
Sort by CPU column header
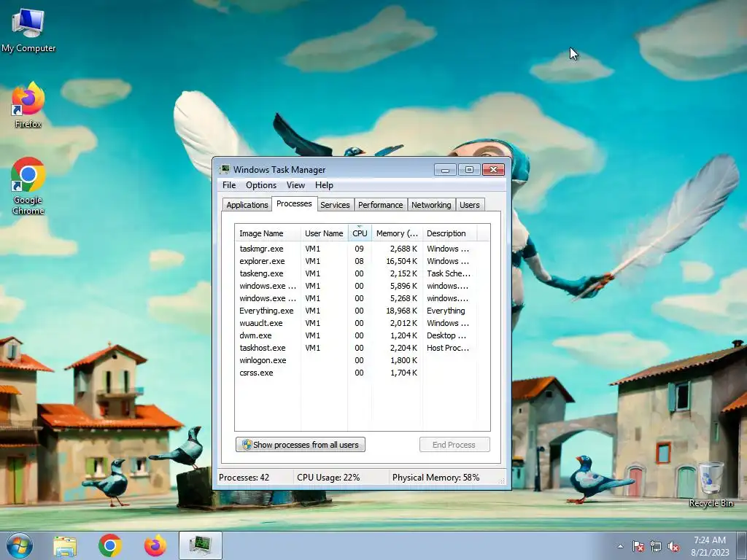360,233
